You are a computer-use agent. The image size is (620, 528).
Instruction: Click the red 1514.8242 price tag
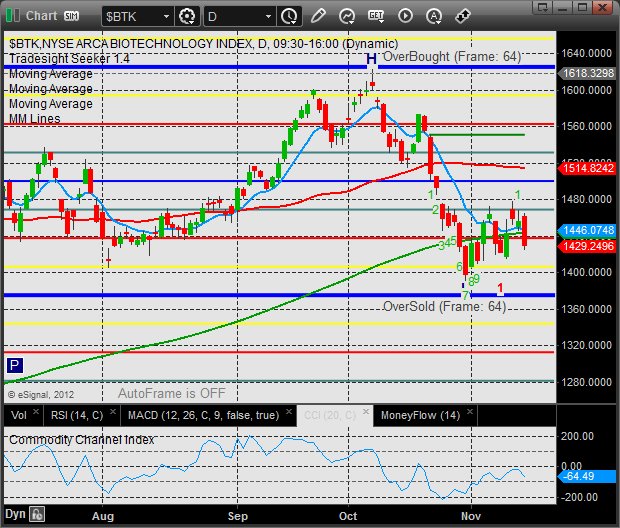click(586, 168)
